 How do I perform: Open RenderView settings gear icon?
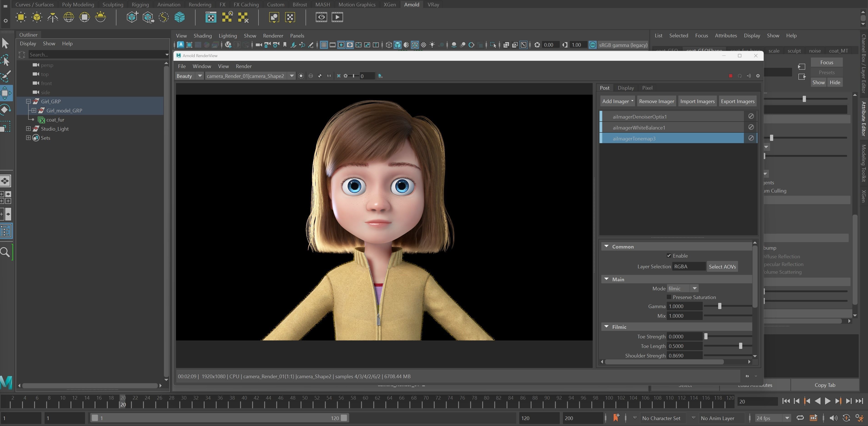758,76
